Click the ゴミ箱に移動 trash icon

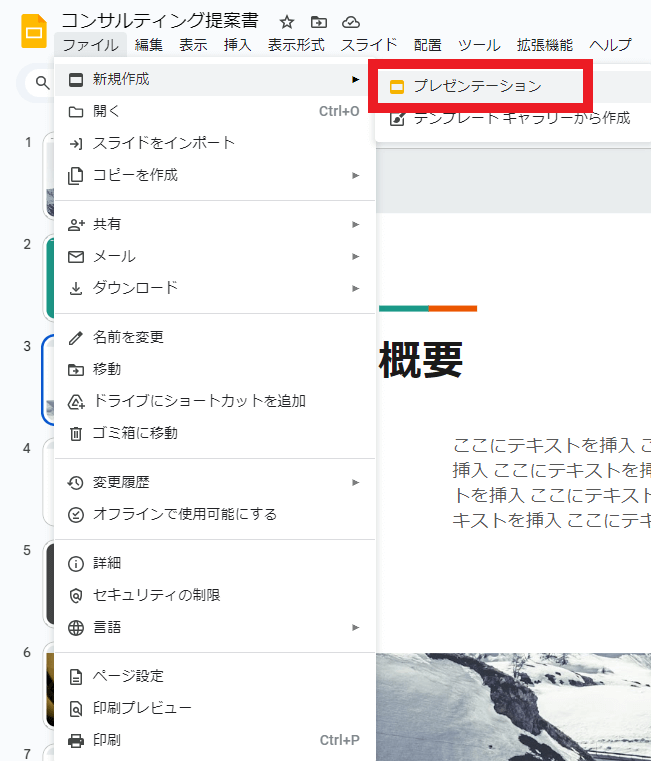click(76, 433)
